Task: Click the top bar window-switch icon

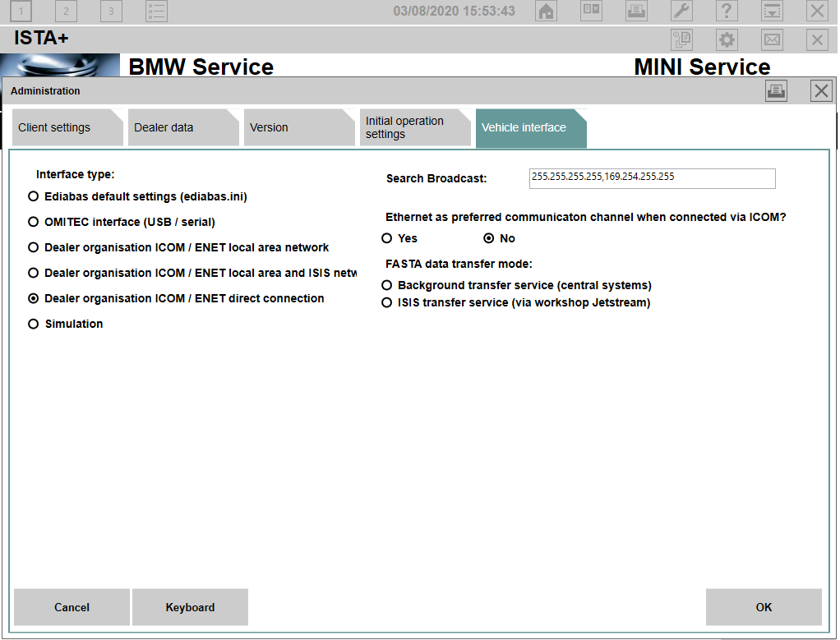Action: point(592,11)
